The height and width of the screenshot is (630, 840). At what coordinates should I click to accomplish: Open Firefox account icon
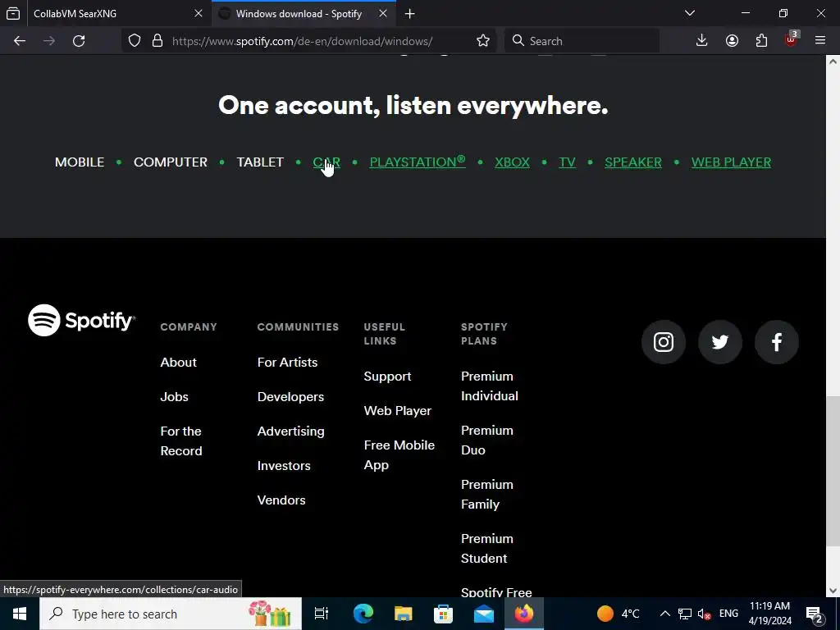(732, 41)
